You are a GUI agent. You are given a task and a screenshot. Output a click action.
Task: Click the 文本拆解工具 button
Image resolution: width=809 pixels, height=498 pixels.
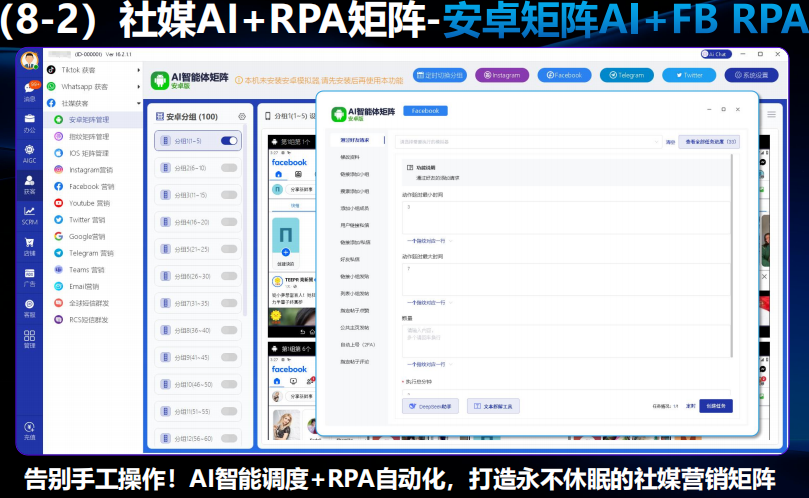pos(493,406)
